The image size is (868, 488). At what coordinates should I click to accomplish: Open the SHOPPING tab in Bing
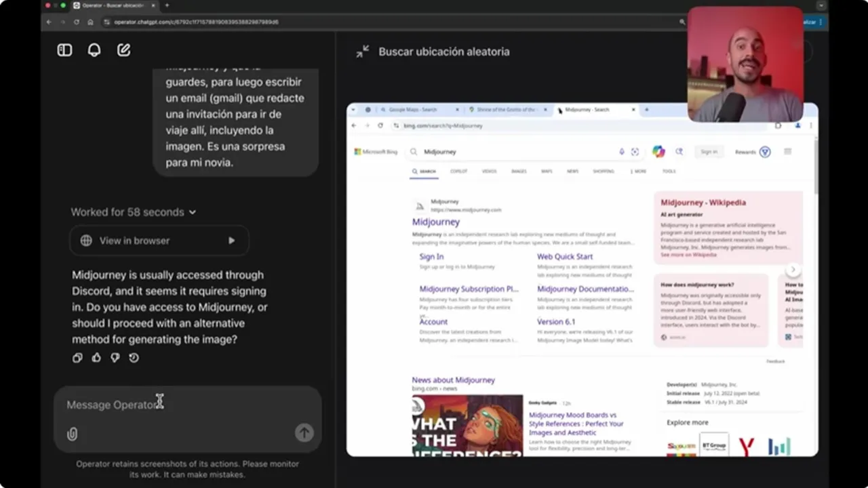click(x=604, y=171)
